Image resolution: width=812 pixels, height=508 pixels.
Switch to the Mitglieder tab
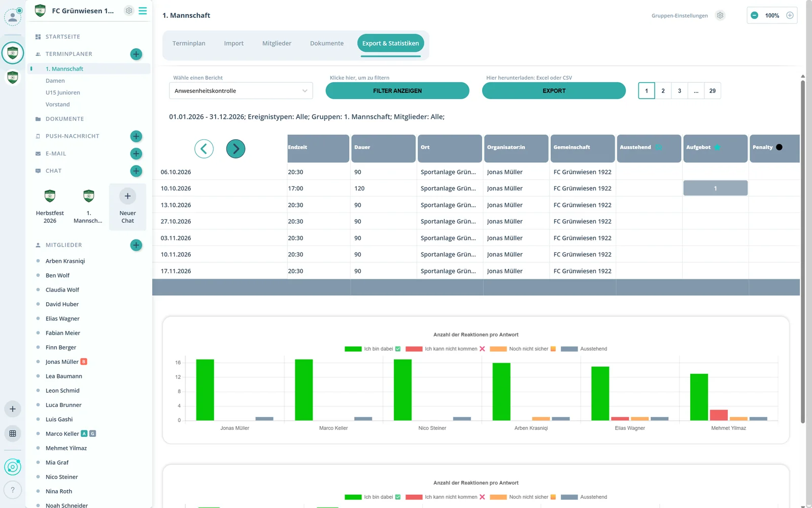tap(277, 44)
